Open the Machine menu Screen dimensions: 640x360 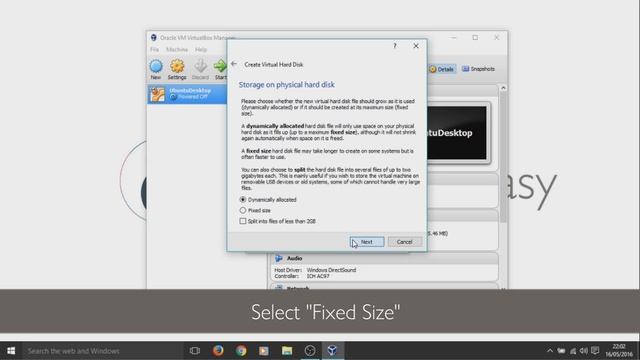pyautogui.click(x=177, y=49)
